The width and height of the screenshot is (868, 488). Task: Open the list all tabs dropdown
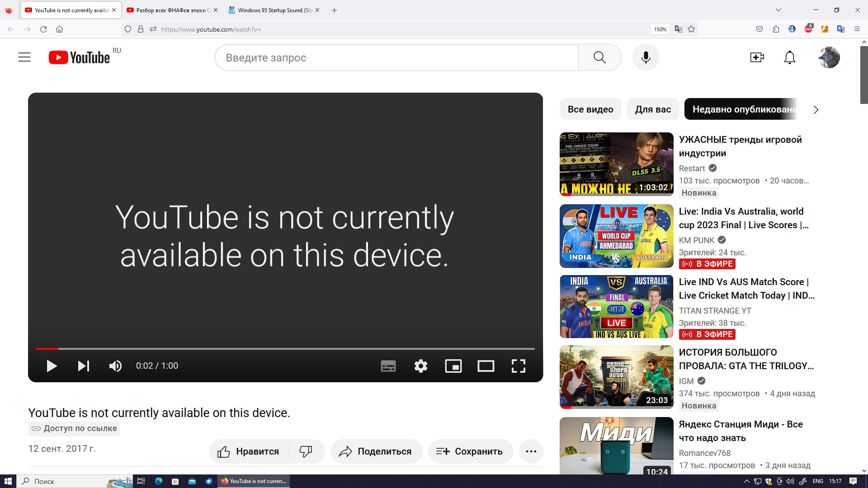click(778, 10)
